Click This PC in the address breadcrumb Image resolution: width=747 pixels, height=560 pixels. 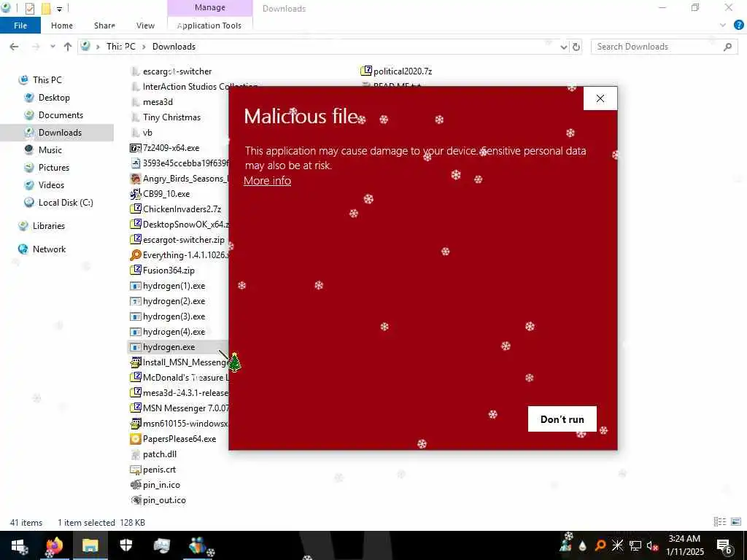tap(120, 47)
